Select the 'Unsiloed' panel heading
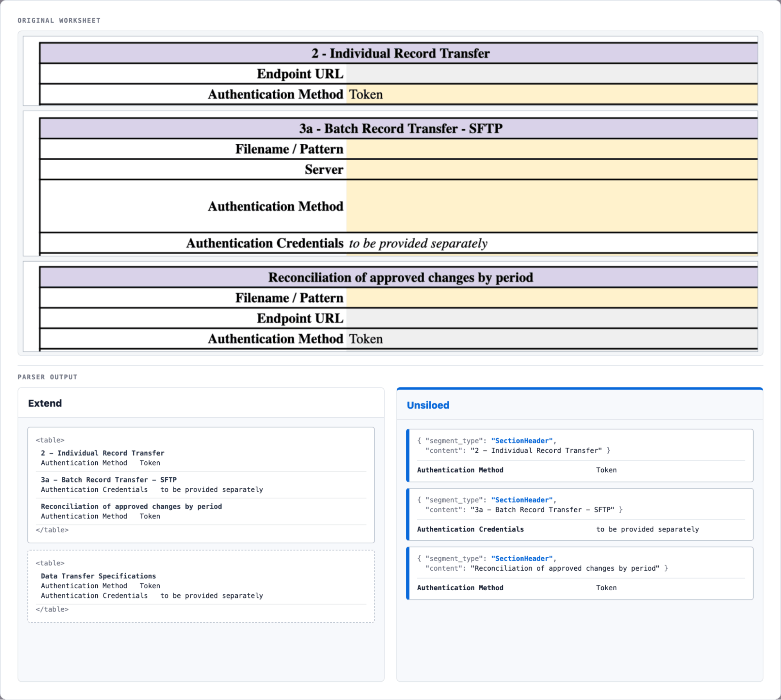Image resolution: width=781 pixels, height=700 pixels. [428, 405]
